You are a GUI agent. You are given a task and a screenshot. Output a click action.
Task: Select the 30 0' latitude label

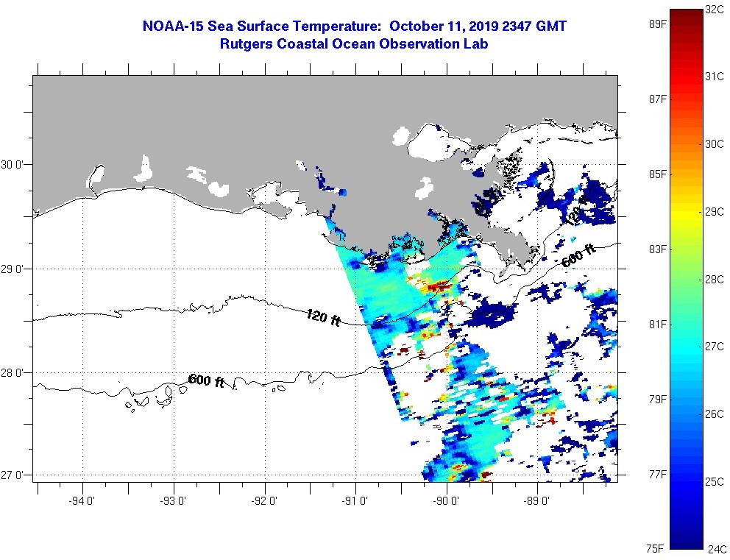tap(12, 164)
